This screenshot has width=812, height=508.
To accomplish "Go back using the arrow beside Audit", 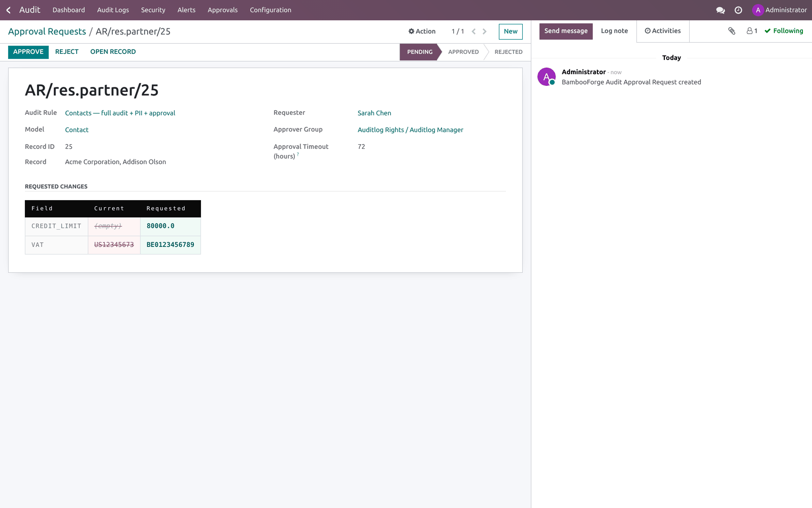I will coord(9,10).
